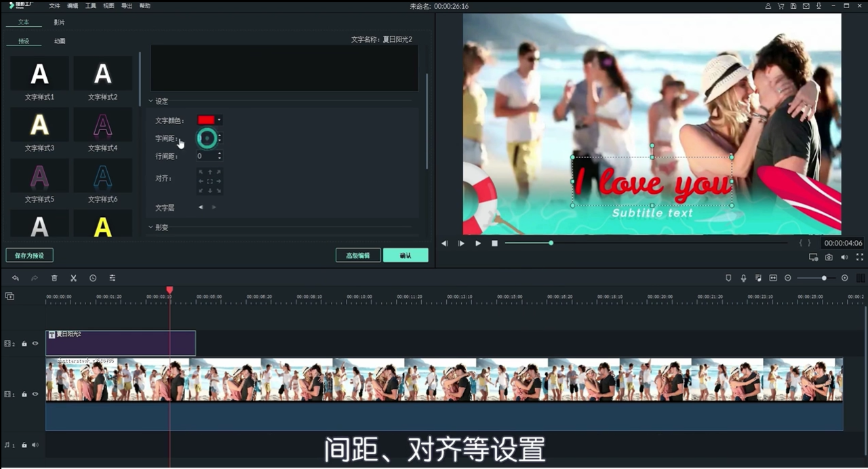Switch to the 动画 tab
The height and width of the screenshot is (469, 868).
(x=59, y=41)
